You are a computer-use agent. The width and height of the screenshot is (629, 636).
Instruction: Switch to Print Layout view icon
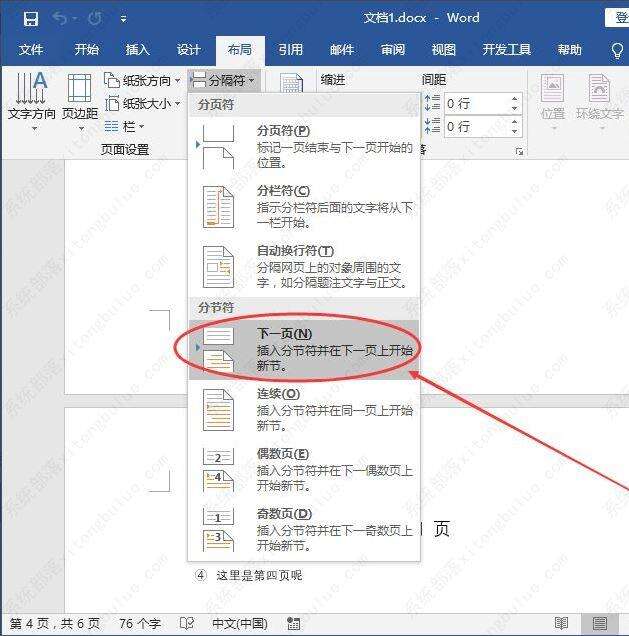(600, 623)
